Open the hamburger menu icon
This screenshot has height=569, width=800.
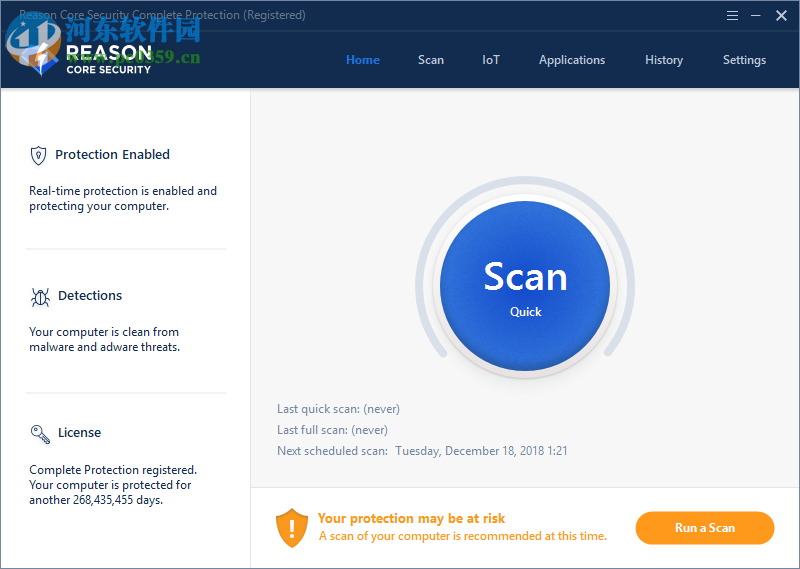click(x=732, y=16)
